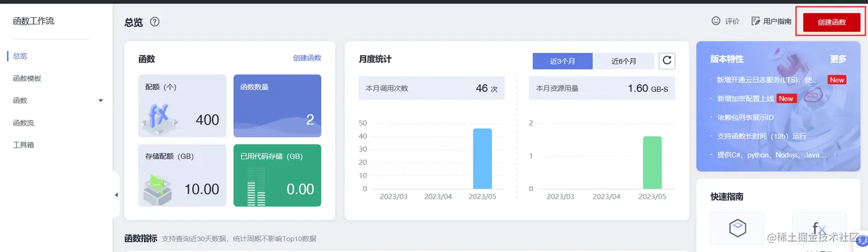Image resolution: width=868 pixels, height=252 pixels.
Task: Open the 提供C#、python、Nodejs feature note
Action: 772,155
